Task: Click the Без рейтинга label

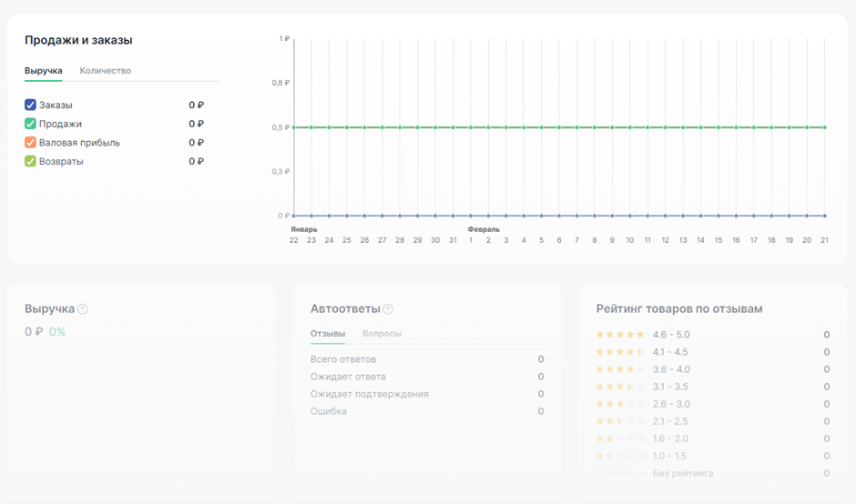Action: point(683,473)
